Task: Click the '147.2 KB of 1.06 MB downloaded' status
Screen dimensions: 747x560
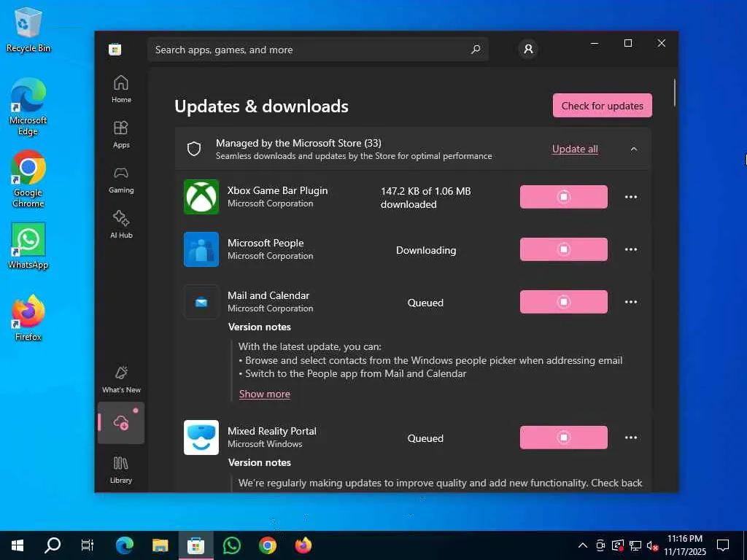Action: [425, 198]
